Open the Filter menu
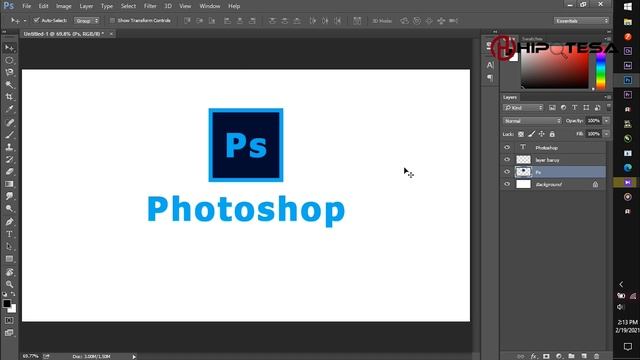Viewport: 640px width, 360px height. point(150,6)
